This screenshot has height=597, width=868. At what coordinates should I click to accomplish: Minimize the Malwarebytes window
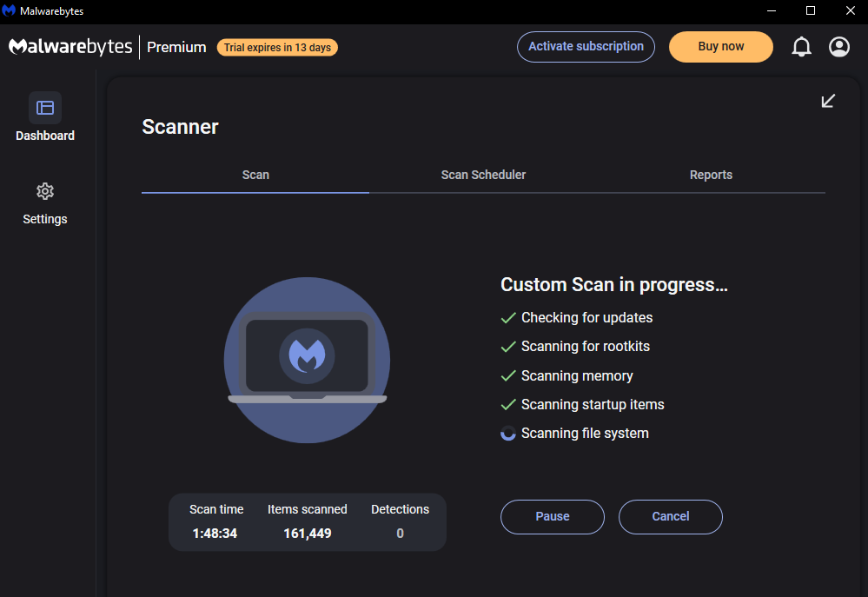coord(772,10)
